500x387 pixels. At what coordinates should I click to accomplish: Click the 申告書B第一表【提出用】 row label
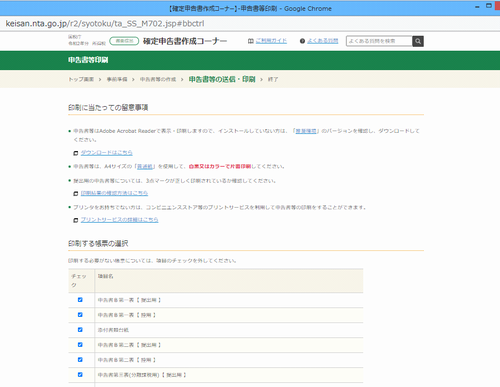point(129,300)
